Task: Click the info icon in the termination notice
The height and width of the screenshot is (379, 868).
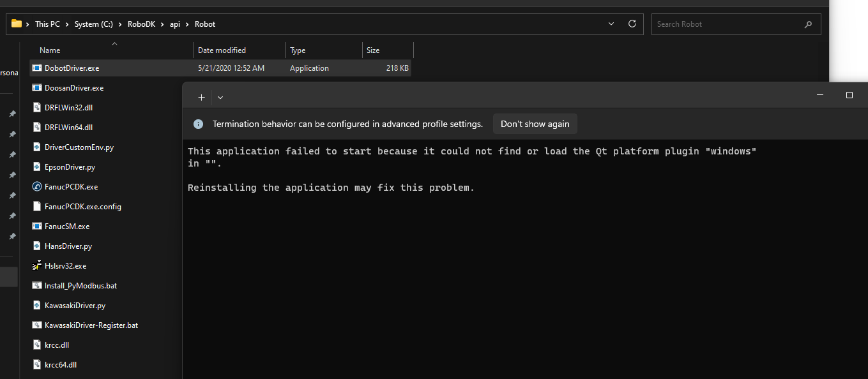Action: [x=199, y=124]
